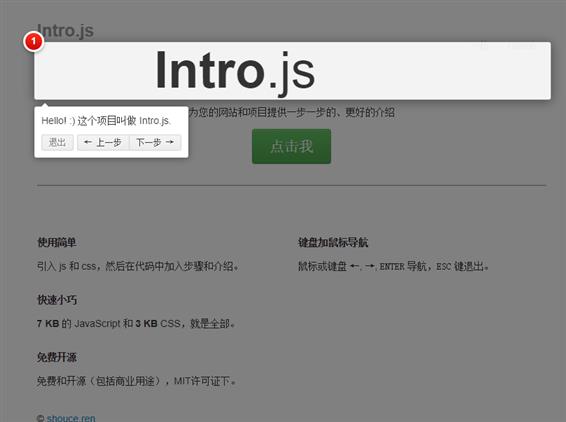Click the small triangle pointer atop the tooltip
The width and height of the screenshot is (566, 422).
[x=45, y=105]
